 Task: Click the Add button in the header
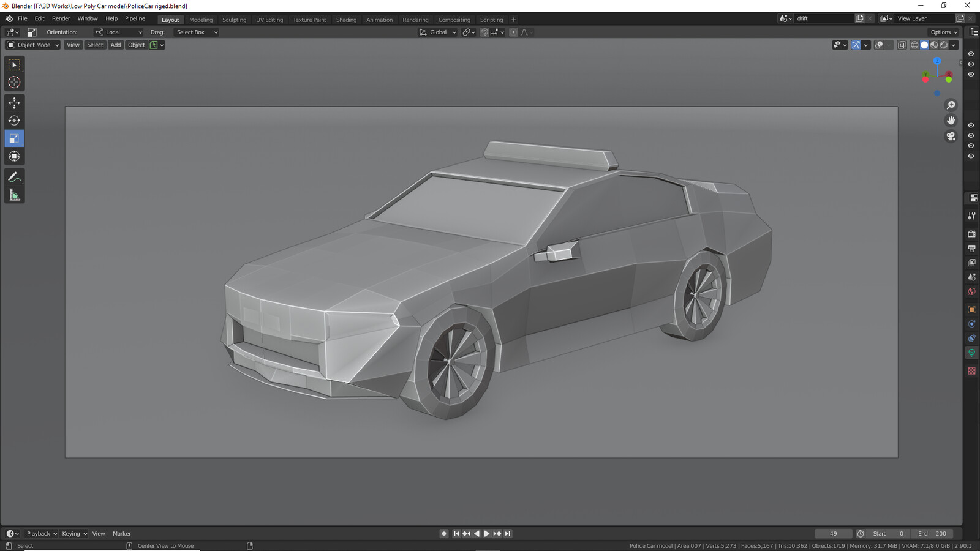(x=115, y=45)
